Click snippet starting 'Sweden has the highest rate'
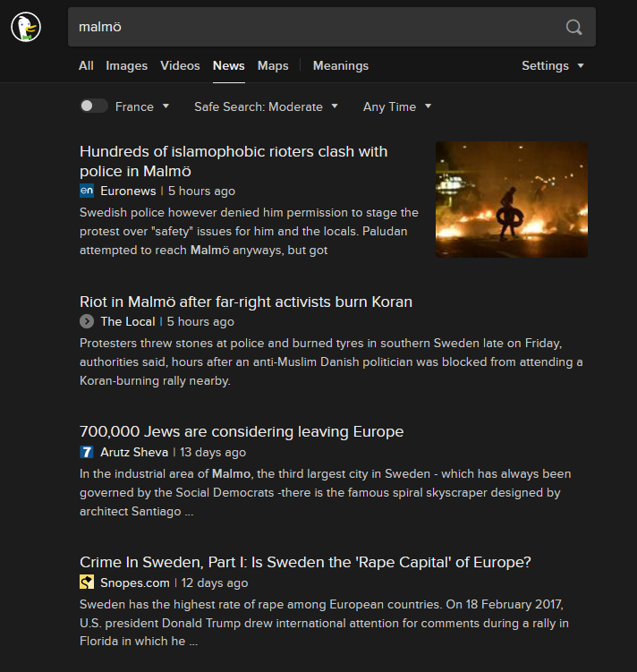Screen dimensions: 637x672 pyautogui.click(x=324, y=623)
